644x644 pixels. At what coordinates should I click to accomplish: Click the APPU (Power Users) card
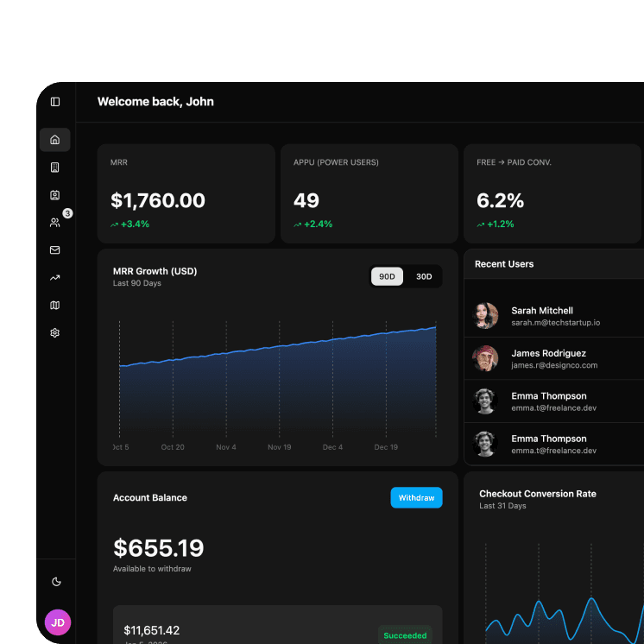point(369,193)
